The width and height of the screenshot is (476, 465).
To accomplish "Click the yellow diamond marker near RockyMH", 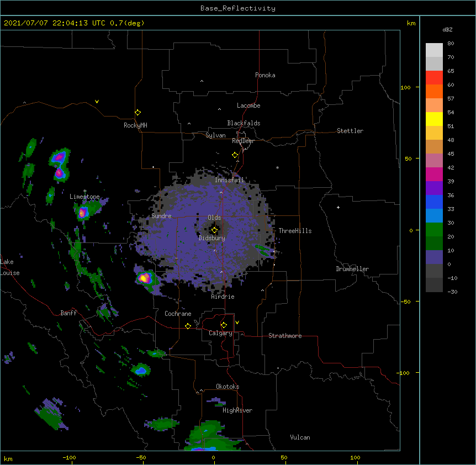I will (x=137, y=113).
